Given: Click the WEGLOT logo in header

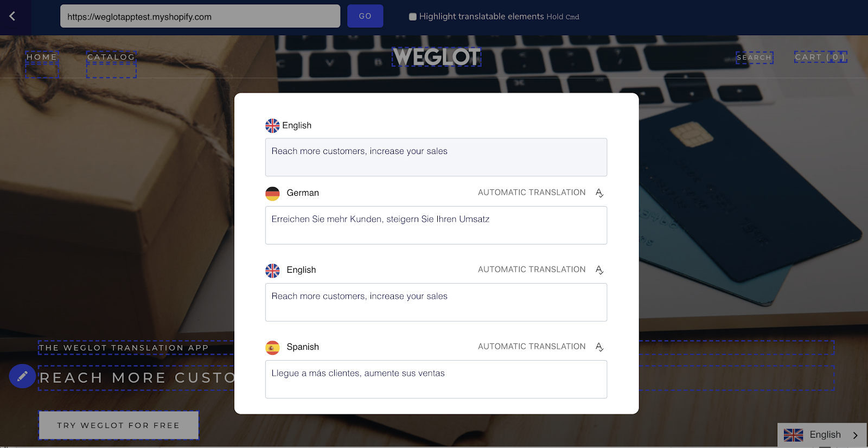Looking at the screenshot, I should [x=437, y=56].
